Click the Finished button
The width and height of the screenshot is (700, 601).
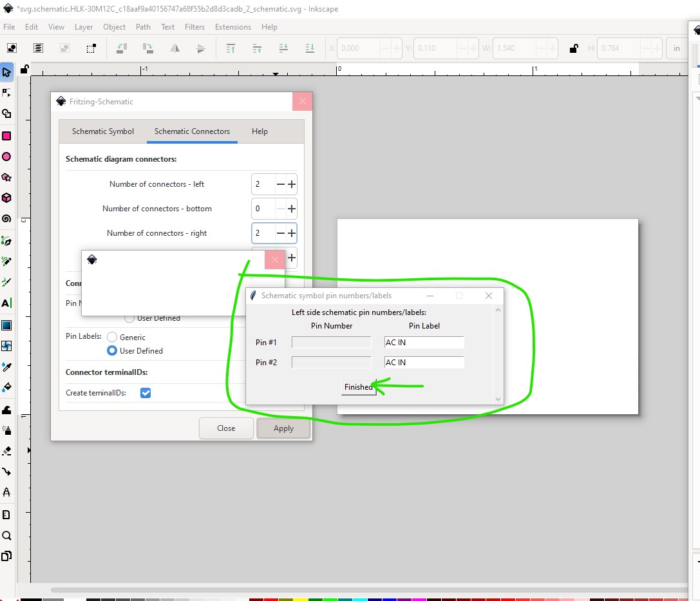(x=358, y=387)
